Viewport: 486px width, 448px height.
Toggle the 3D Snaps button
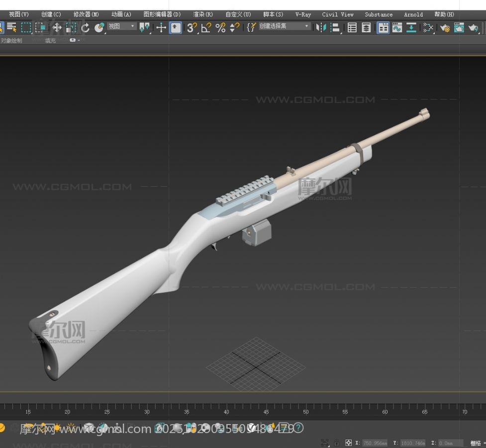point(192,28)
